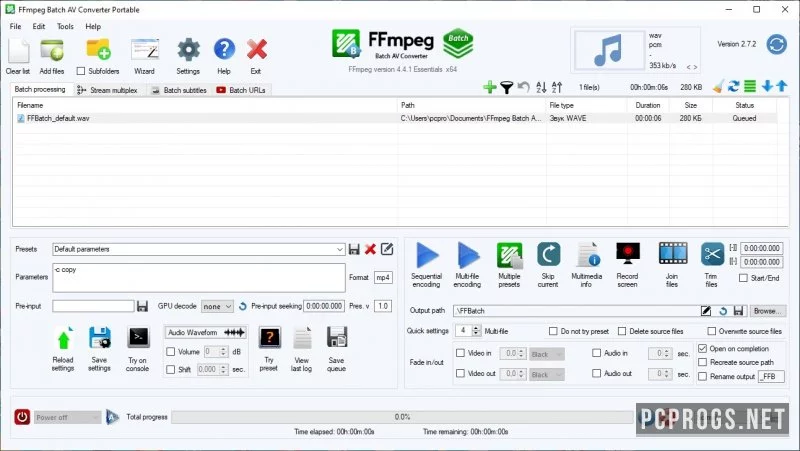Open Video in color dropdown
Screen dimensions: 800x451
point(547,354)
